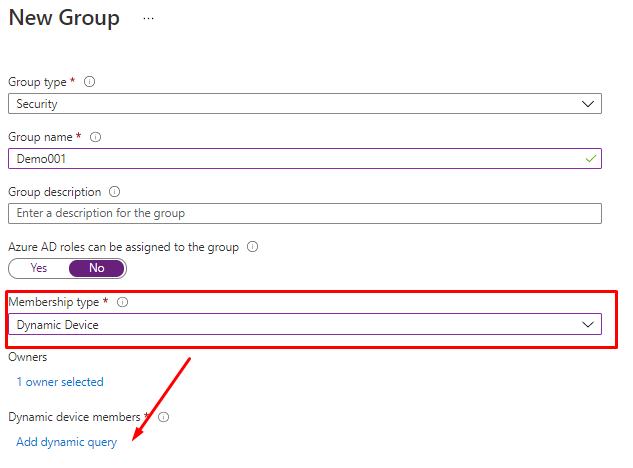Screen dimensions: 633x468
Task: Click the Add dynamic query link
Action: (66, 442)
